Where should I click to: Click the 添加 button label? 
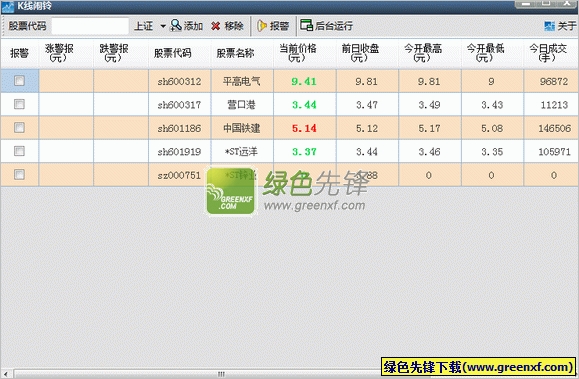pyautogui.click(x=193, y=26)
